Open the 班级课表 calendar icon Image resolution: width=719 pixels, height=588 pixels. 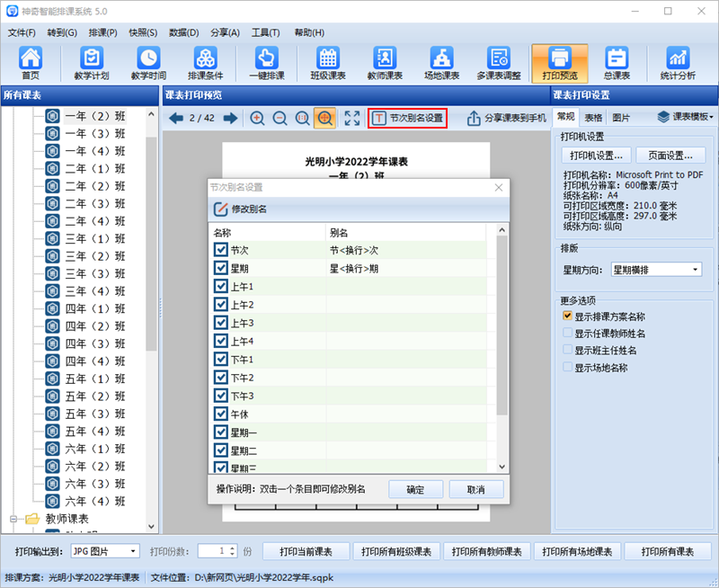tap(328, 63)
